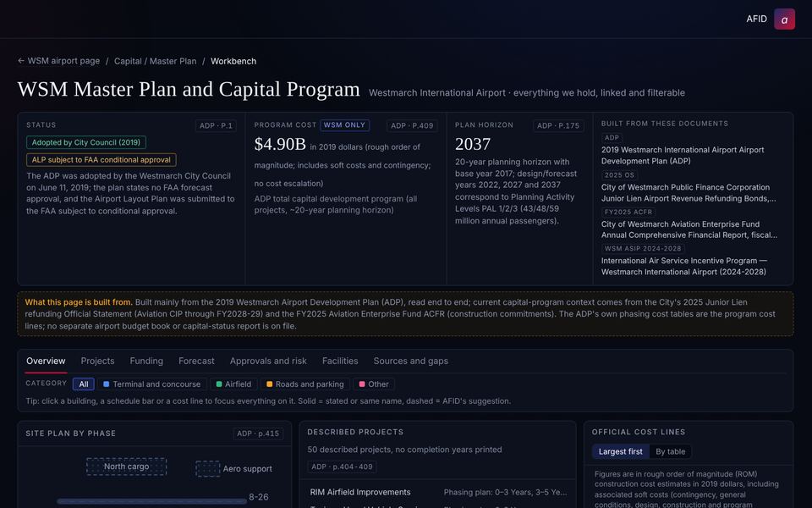Click the 8-26 runway bar on site plan
This screenshot has width=812, height=508.
click(x=151, y=501)
